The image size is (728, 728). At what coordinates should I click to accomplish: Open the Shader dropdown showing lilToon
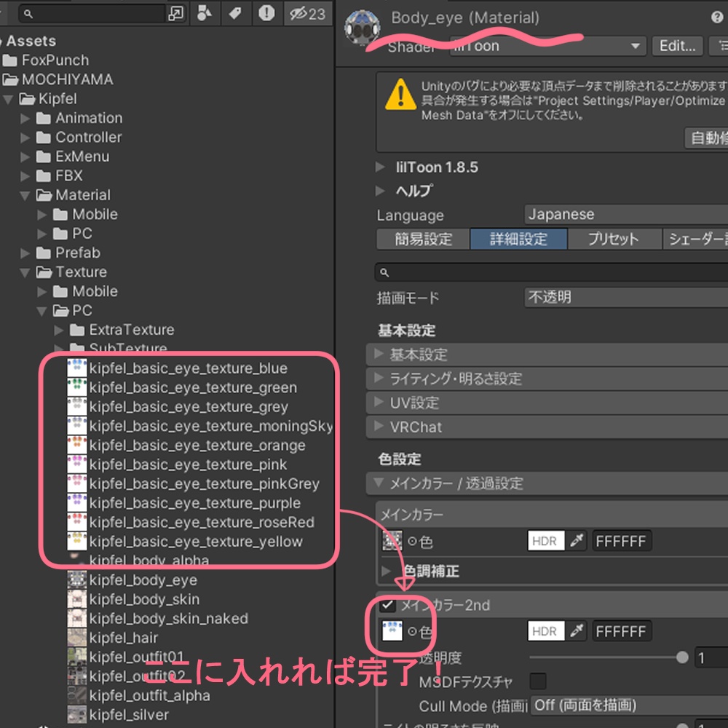click(x=575, y=46)
